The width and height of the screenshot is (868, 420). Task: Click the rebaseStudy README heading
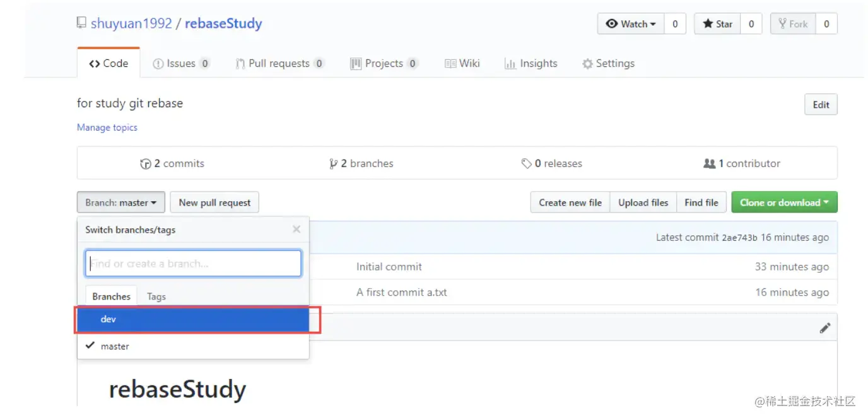[177, 389]
